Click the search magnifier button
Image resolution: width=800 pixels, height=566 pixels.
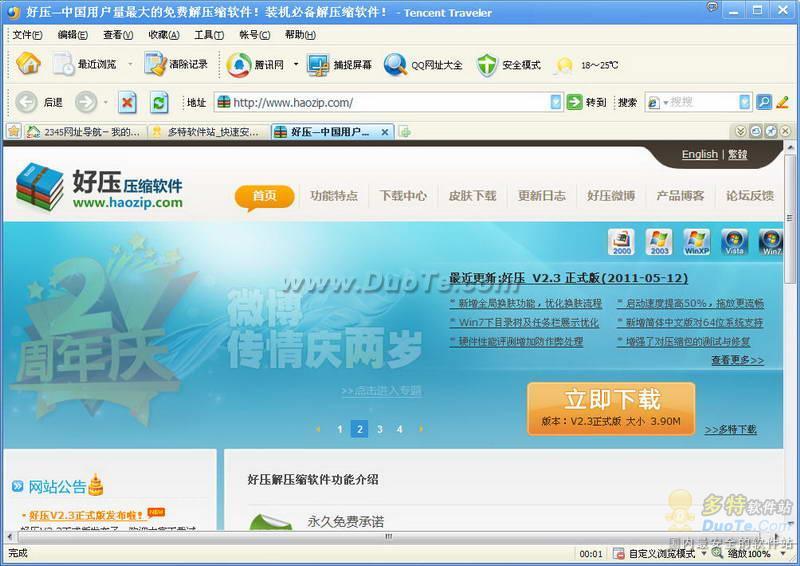pyautogui.click(x=764, y=102)
